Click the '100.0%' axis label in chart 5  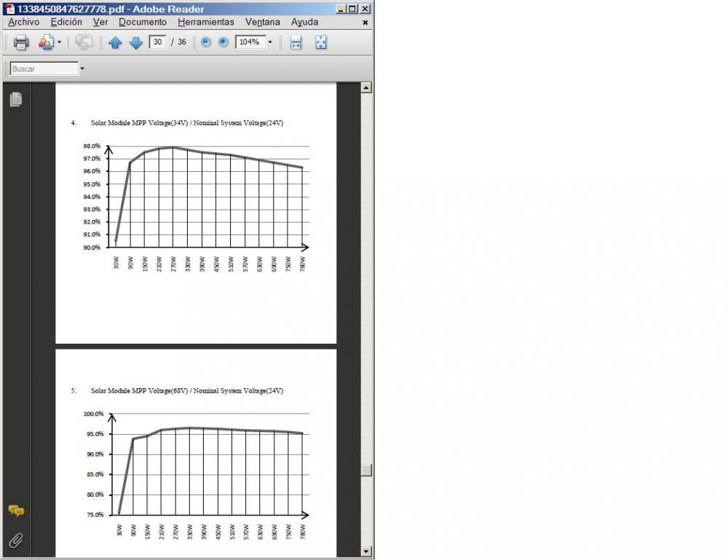click(93, 414)
